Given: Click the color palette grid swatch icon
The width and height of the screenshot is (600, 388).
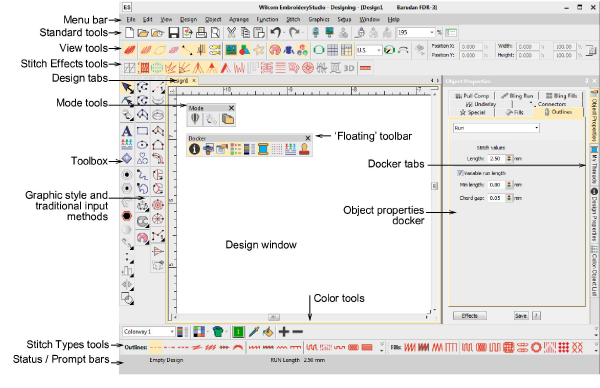Looking at the screenshot, I should 199,331.
